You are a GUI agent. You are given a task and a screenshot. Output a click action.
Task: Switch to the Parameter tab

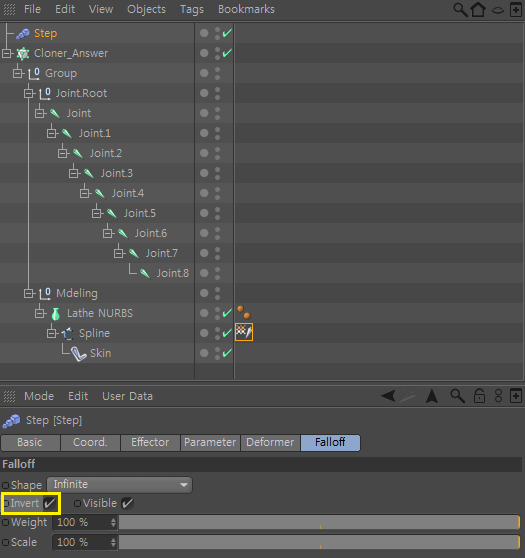[x=210, y=442]
